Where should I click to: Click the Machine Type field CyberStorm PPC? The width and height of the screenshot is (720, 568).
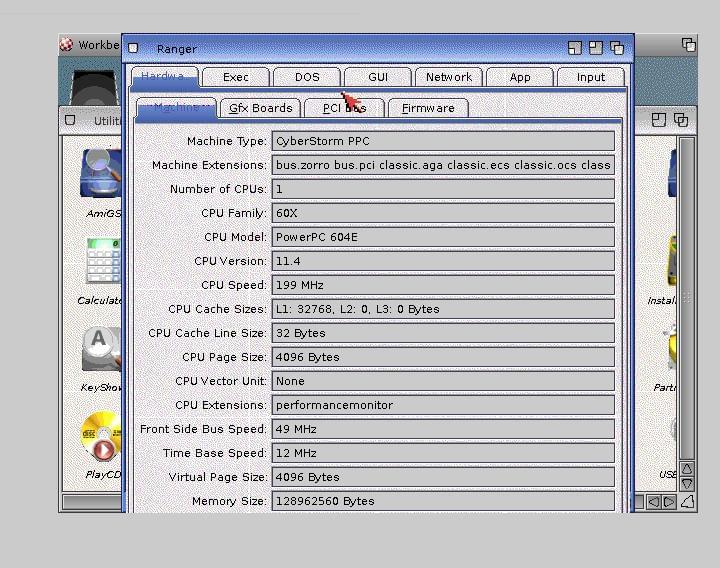pos(443,141)
